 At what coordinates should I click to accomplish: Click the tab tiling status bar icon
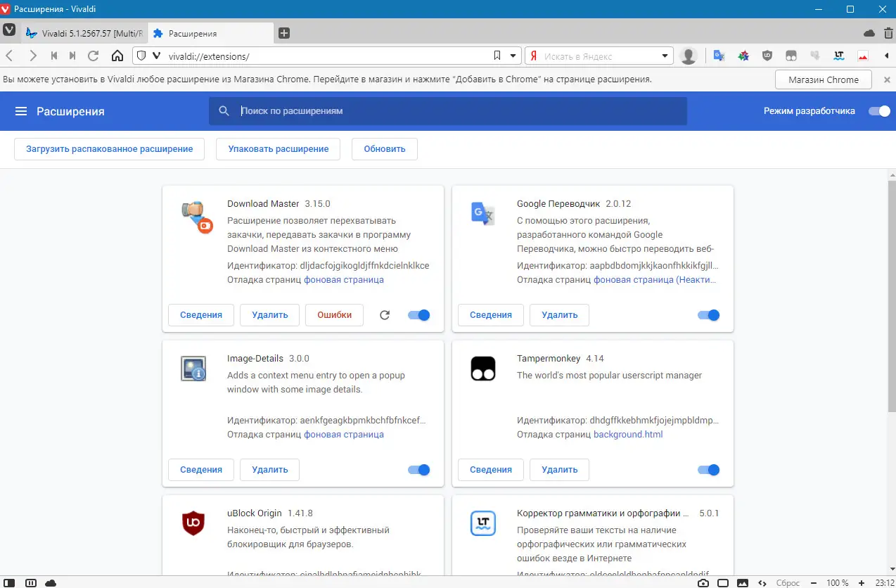coord(30,582)
